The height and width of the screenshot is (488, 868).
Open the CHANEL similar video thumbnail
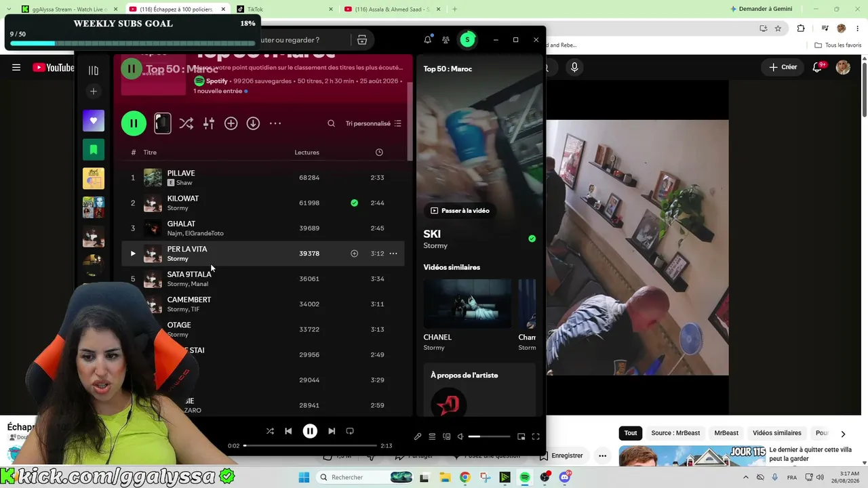(467, 304)
